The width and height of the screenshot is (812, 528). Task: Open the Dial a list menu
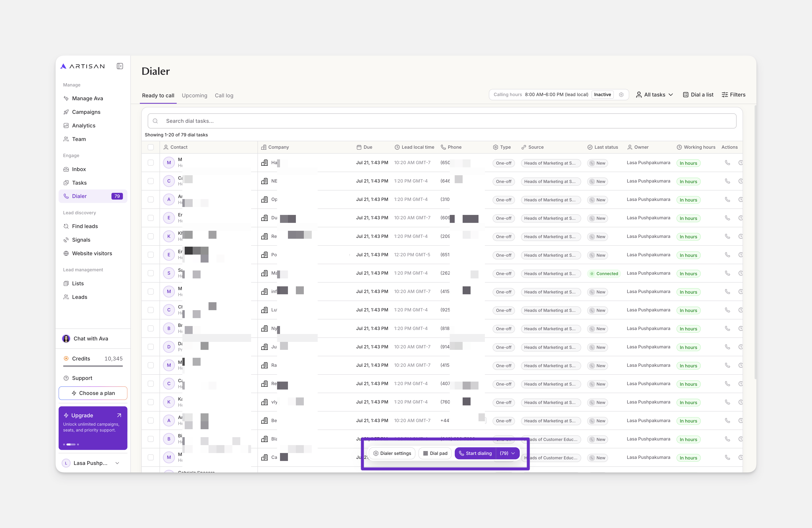coord(698,95)
